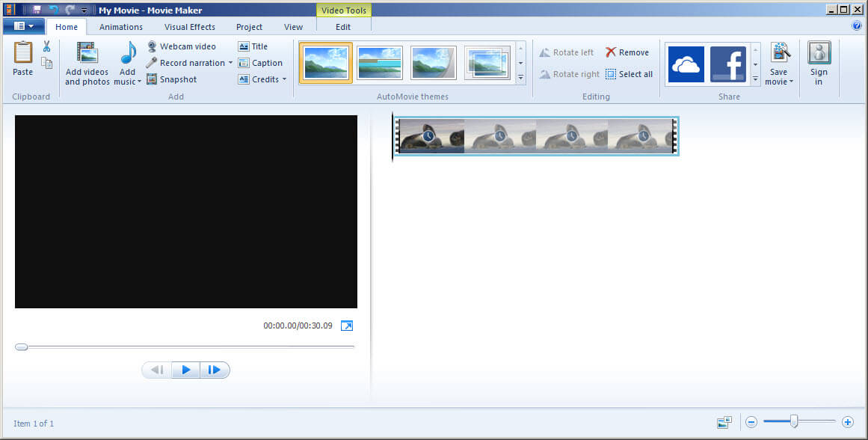
Task: Click the Sign in button
Action: coord(819,63)
